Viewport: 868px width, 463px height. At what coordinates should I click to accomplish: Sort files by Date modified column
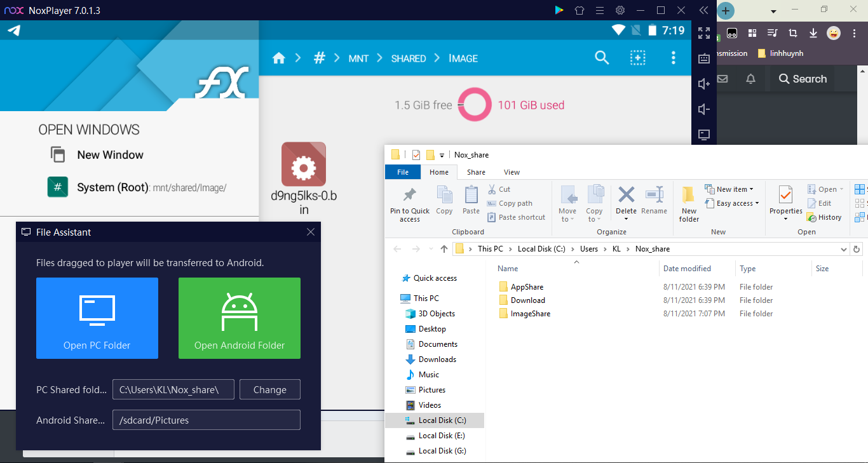tap(696, 269)
